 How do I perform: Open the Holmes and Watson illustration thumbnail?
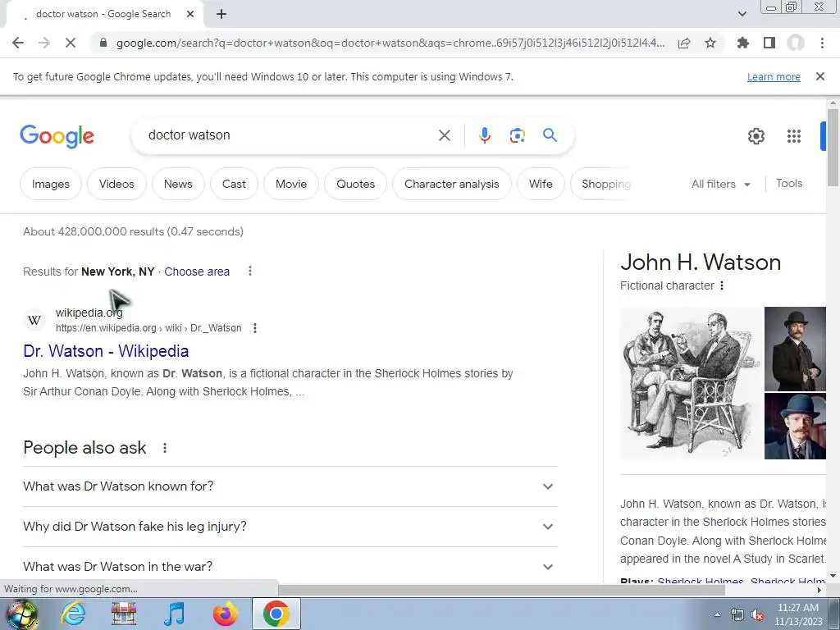pos(691,383)
